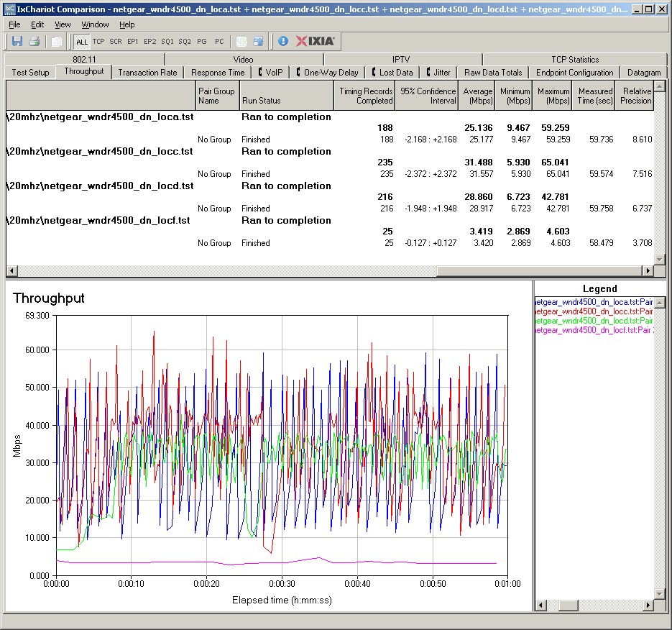Select the EP2 filter button
This screenshot has width=672, height=630.
pyautogui.click(x=150, y=42)
